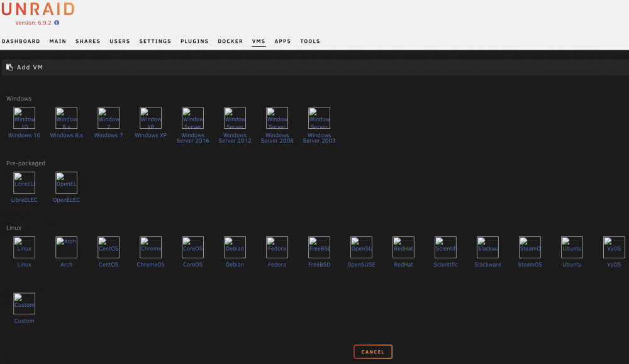Pick the generic Linux template icon
The width and height of the screenshot is (629, 364).
tap(24, 247)
